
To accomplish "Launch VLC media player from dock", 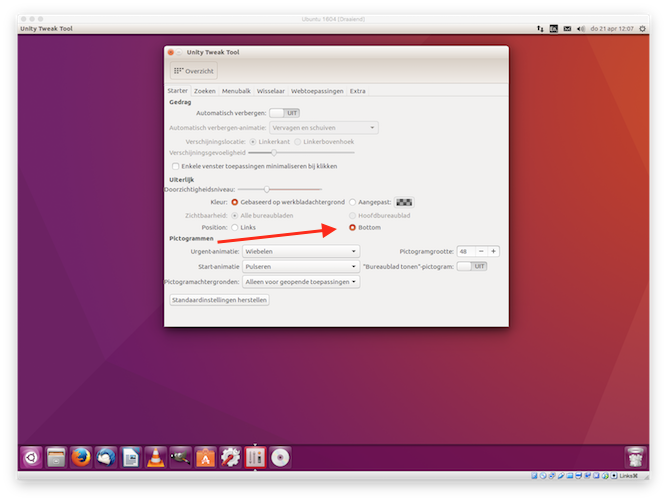I will [x=156, y=458].
